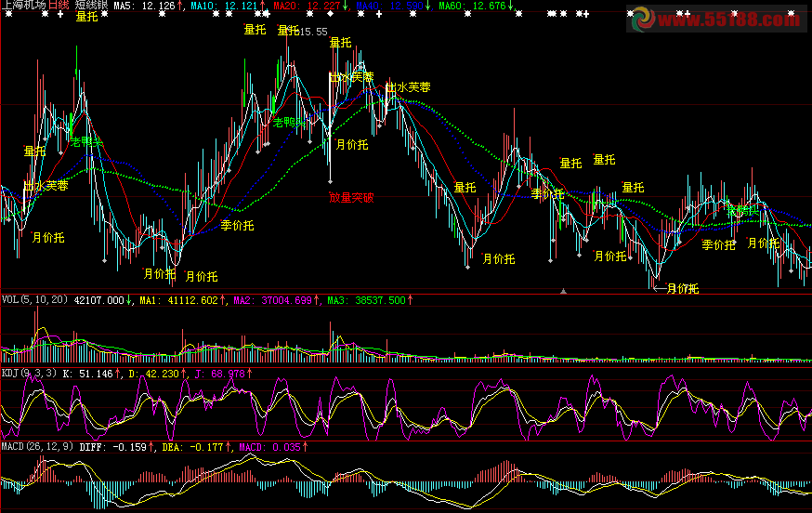Image resolution: width=812 pixels, height=513 pixels.
Task: Select the 日线 period label
Action: [x=59, y=6]
